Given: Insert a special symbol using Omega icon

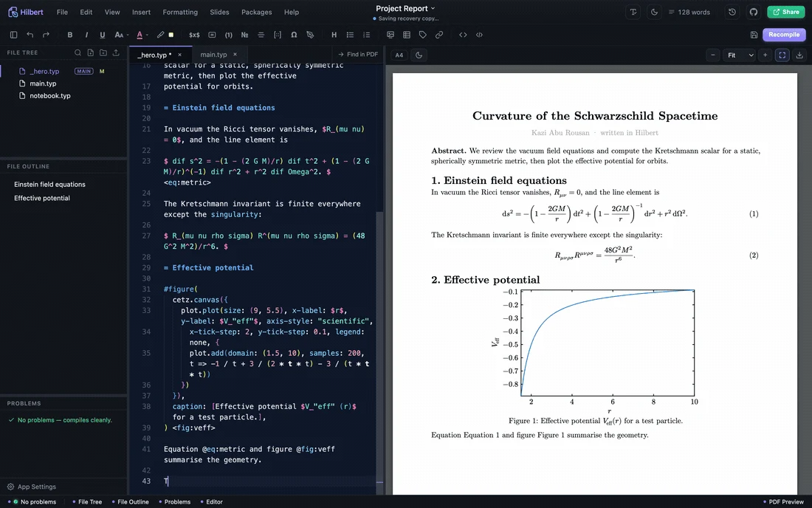Looking at the screenshot, I should (294, 35).
